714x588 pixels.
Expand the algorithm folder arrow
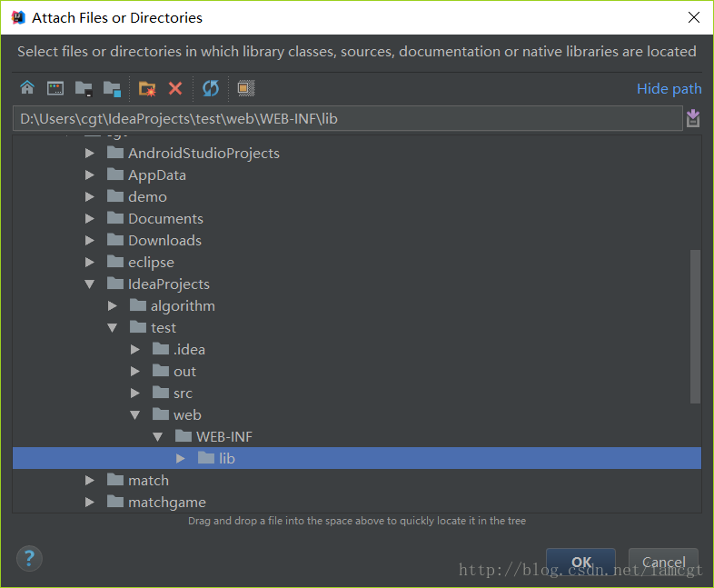[x=112, y=306]
